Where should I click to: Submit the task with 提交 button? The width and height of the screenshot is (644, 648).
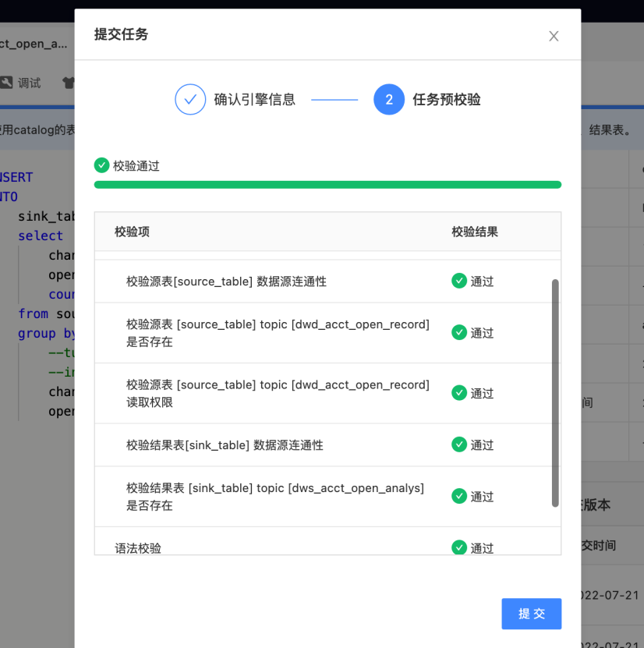click(x=531, y=614)
